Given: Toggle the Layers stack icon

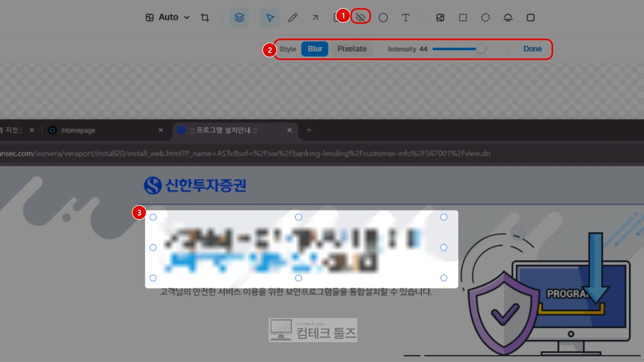Looking at the screenshot, I should [x=239, y=17].
